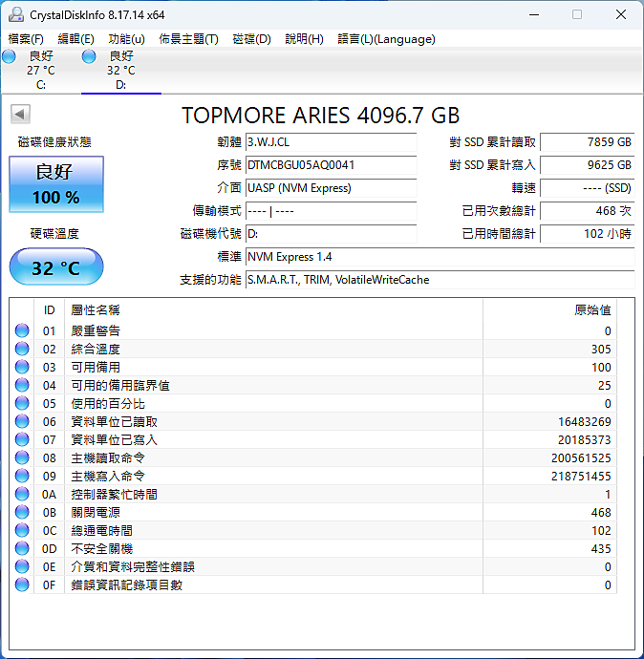Select the 綜合溫度 attribute name
The image size is (644, 659).
(96, 349)
